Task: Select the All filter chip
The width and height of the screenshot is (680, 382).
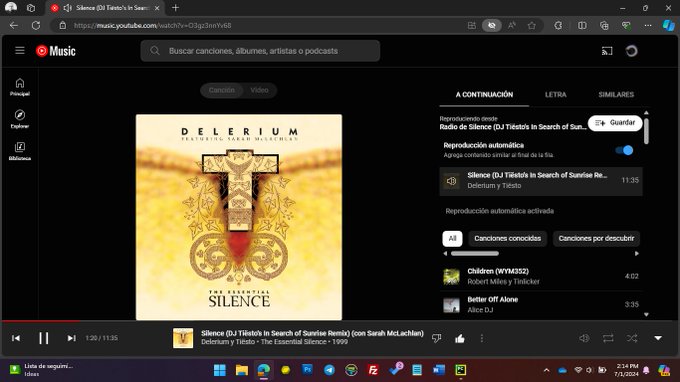Action: [452, 238]
